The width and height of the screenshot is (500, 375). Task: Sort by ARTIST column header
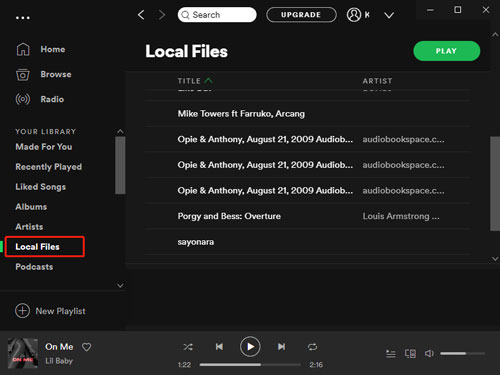point(377,81)
